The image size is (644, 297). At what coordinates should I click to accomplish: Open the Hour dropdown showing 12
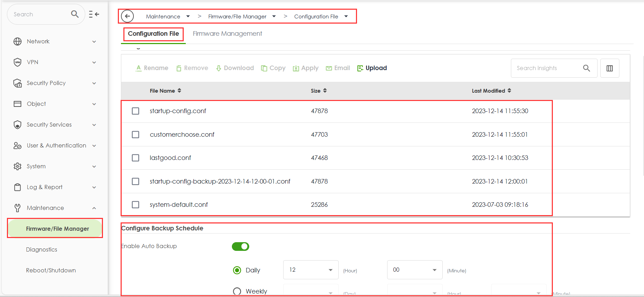coord(311,270)
